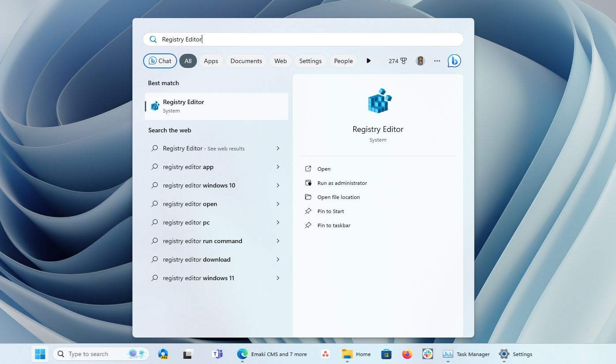Image resolution: width=616 pixels, height=364 pixels.
Task: Open Microsoft Store from the taskbar
Action: (x=386, y=354)
